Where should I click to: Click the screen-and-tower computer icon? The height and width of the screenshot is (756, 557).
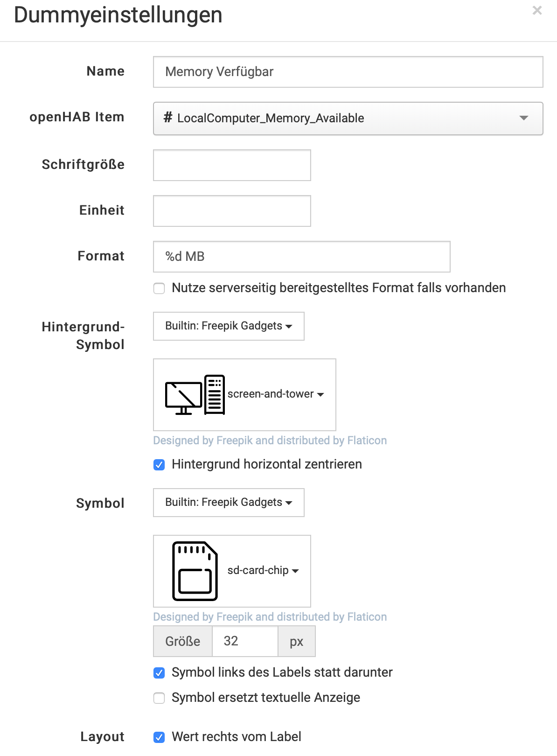point(195,395)
